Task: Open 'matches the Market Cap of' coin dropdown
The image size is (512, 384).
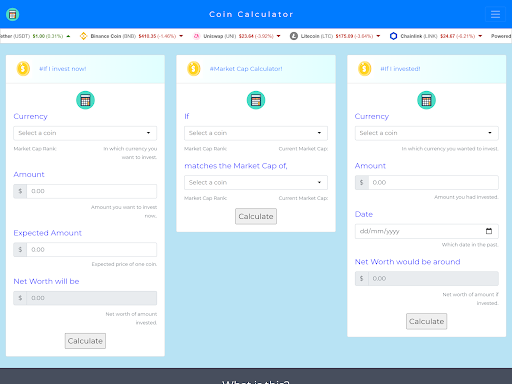Action: (x=256, y=182)
